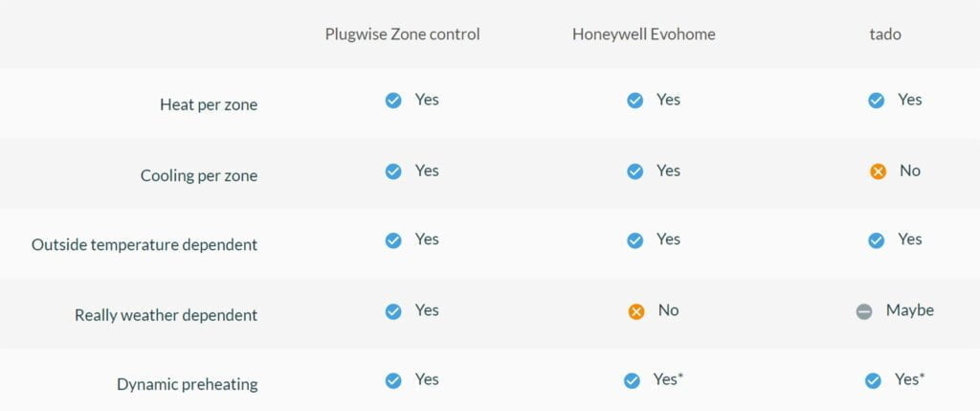
Task: Click the check icon for Honeywell Heat per zone
Action: click(x=635, y=101)
